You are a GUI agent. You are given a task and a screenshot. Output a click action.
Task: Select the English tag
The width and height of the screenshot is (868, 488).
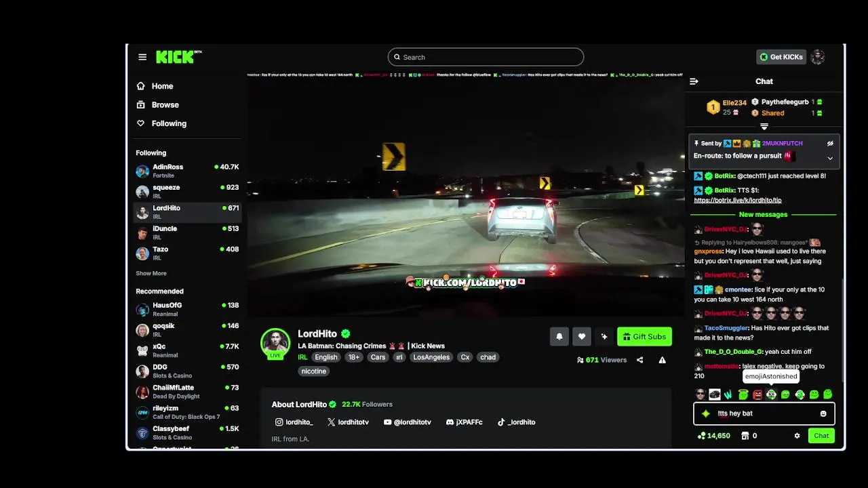coord(326,357)
